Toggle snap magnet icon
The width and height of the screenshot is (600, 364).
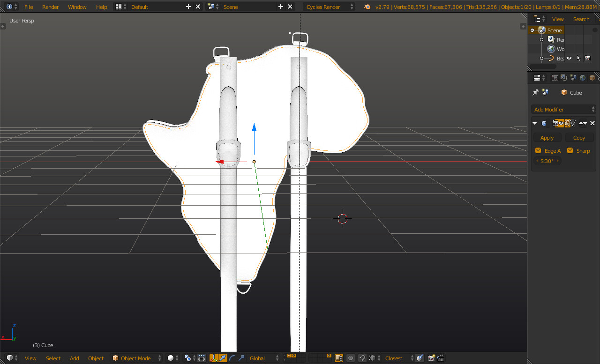362,358
